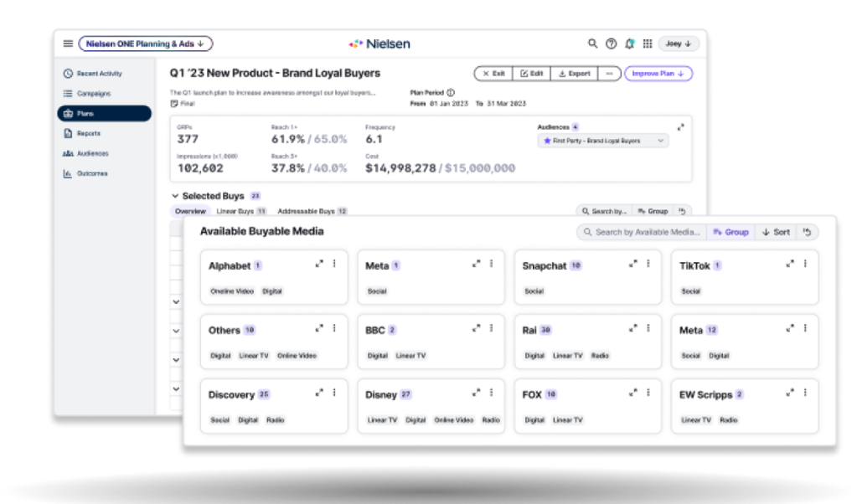Open the First Party audience dropdown
857x504 pixels.
point(603,141)
